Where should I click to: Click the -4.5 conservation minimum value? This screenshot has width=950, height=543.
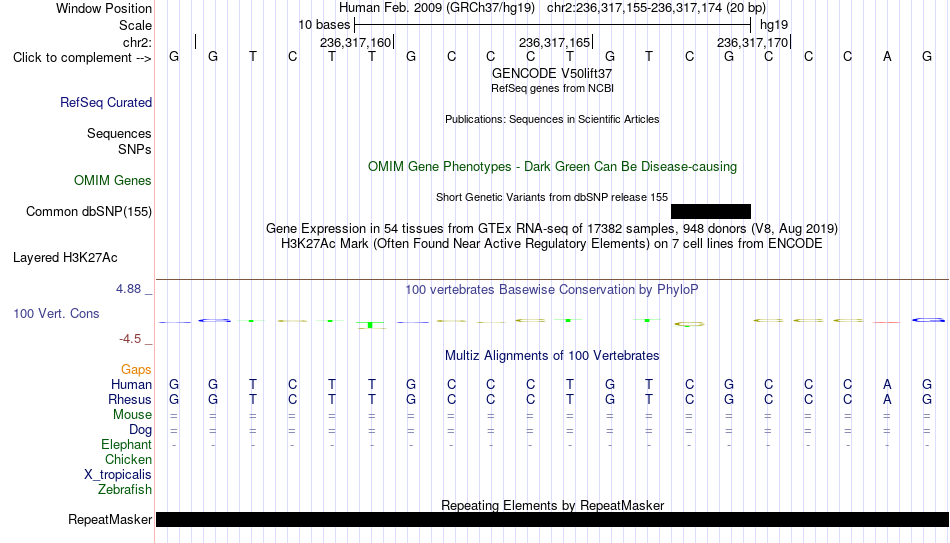pyautogui.click(x=130, y=339)
